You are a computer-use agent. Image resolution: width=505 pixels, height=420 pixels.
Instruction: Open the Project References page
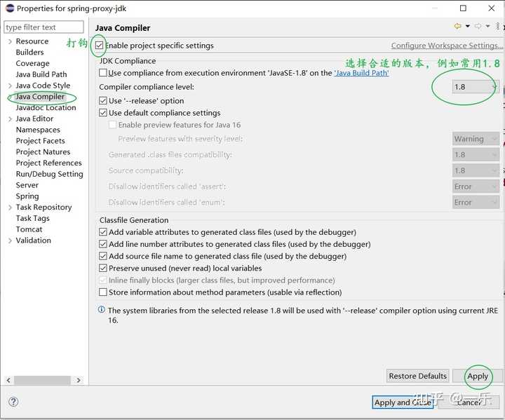pos(48,163)
